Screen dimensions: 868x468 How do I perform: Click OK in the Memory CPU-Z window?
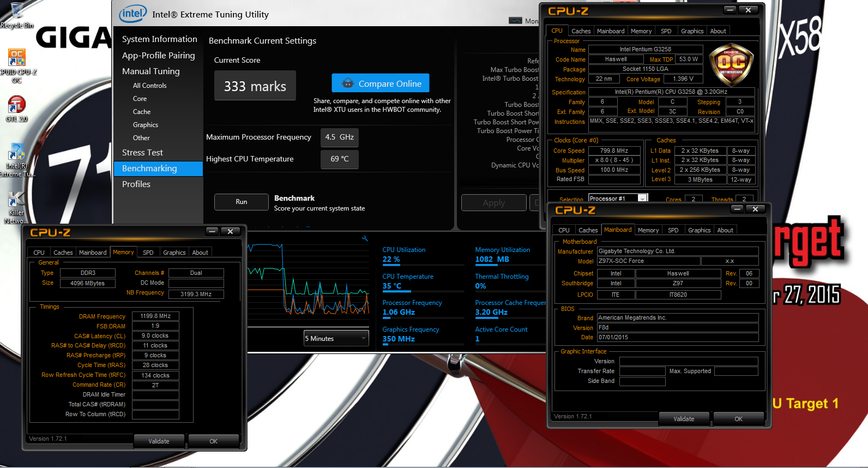pyautogui.click(x=213, y=441)
